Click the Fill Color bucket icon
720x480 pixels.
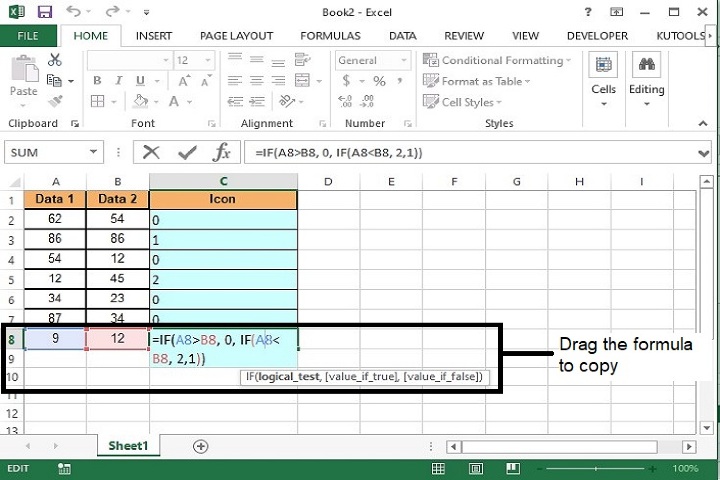click(x=141, y=101)
